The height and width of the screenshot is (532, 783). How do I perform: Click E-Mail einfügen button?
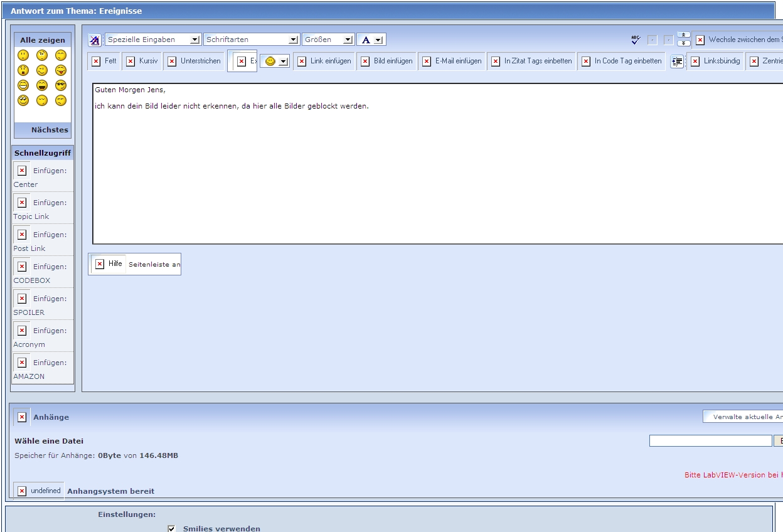[452, 61]
